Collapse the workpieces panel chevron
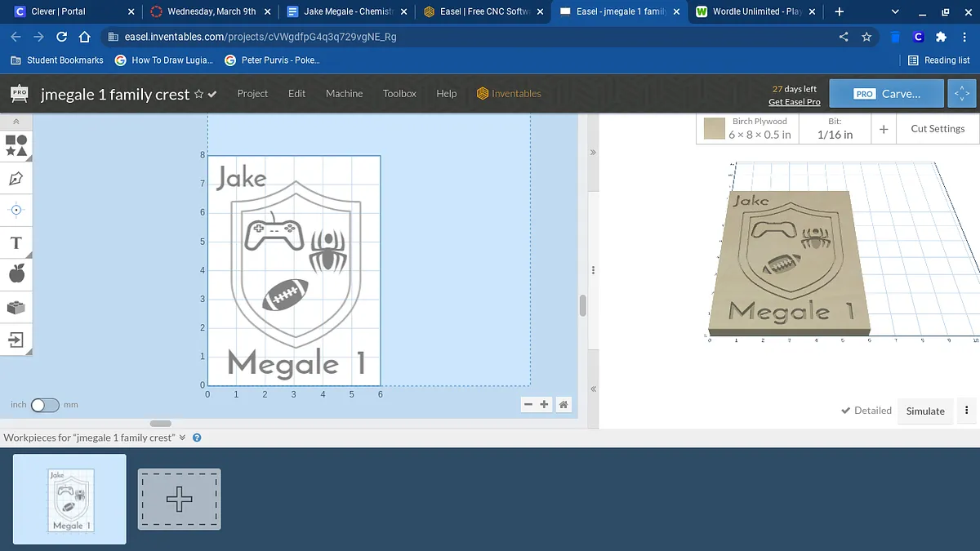The width and height of the screenshot is (980, 551). coord(183,438)
